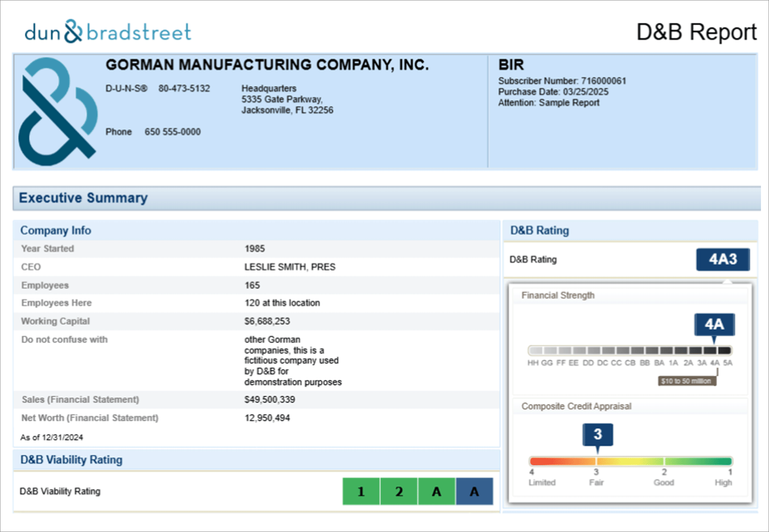Click the Employees value 165

pyautogui.click(x=252, y=285)
